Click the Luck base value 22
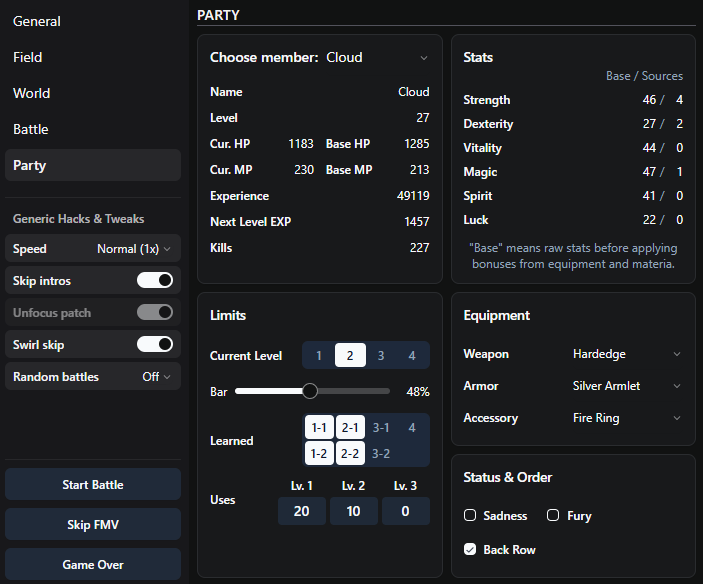Screen dimensions: 703x584 point(649,220)
